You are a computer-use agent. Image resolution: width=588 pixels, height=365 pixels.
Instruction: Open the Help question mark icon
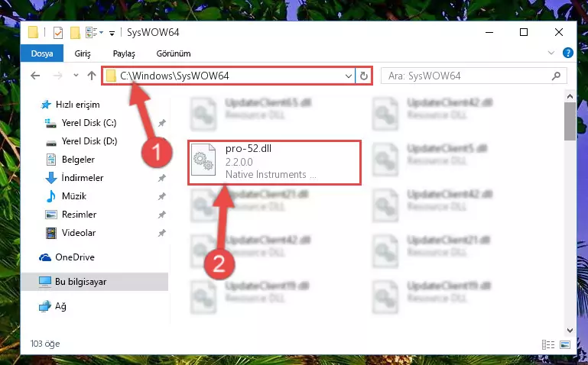(568, 53)
